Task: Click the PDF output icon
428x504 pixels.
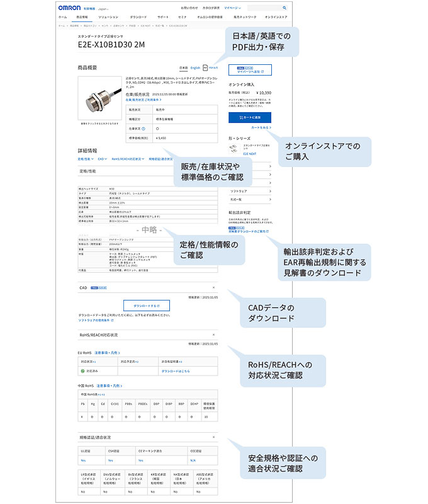Action: click(205, 67)
